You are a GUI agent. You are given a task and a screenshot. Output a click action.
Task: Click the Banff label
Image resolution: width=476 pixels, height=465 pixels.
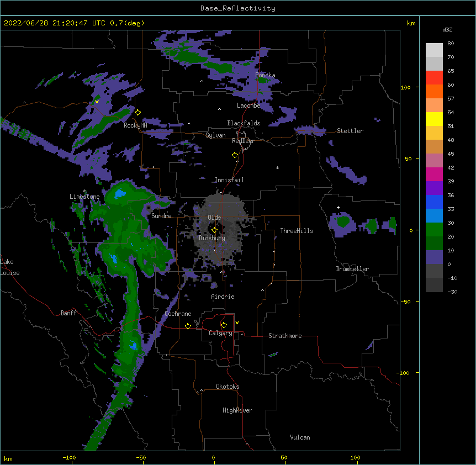(x=68, y=313)
